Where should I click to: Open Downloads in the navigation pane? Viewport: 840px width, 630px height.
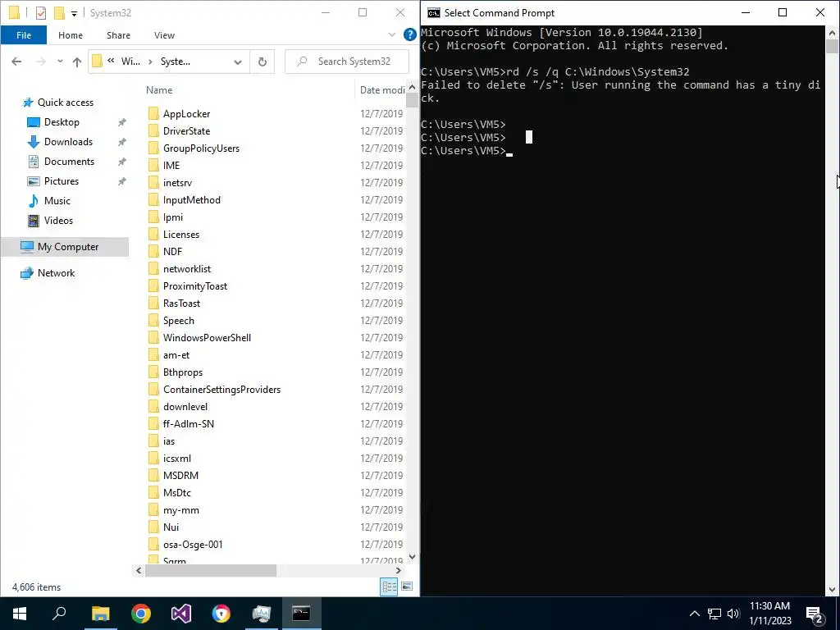click(x=68, y=142)
